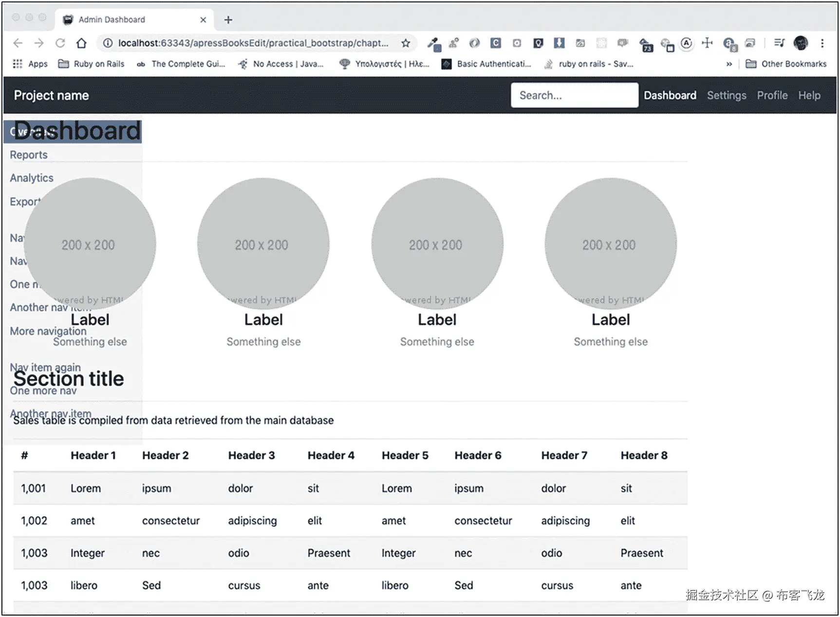Open a new browser tab with the plus icon
840x617 pixels.
228,20
